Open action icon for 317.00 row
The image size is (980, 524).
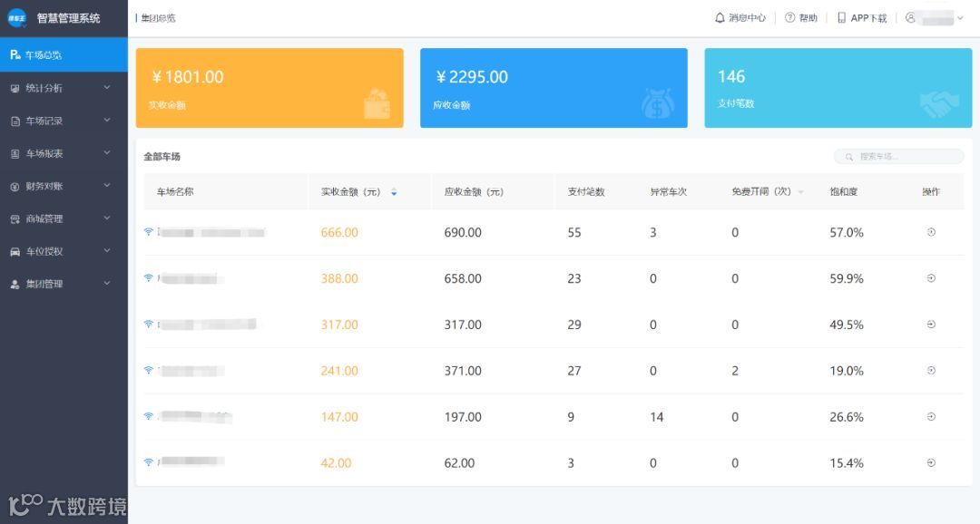[x=931, y=325]
